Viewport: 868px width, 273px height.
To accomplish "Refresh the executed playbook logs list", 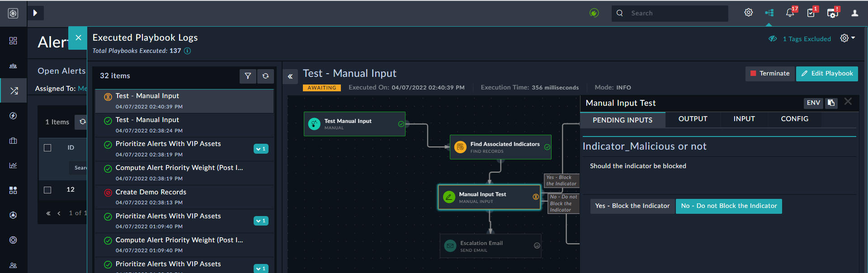I will (x=265, y=76).
